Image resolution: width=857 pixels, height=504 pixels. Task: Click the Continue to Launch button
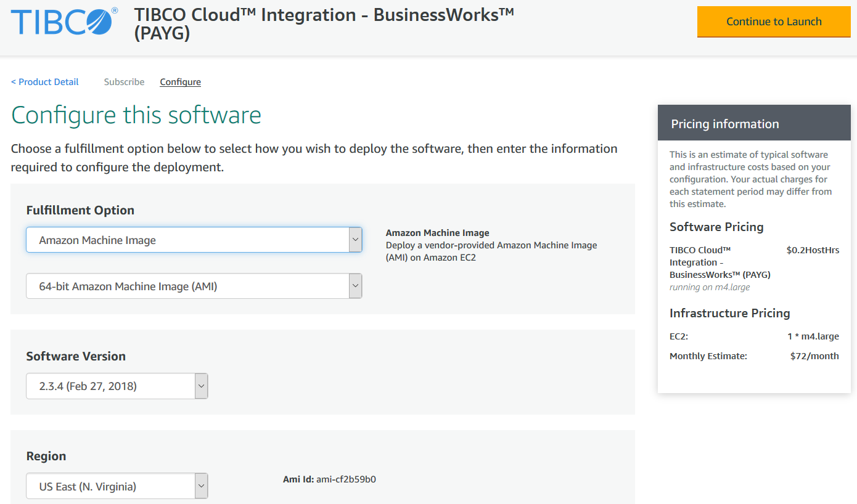pos(773,22)
